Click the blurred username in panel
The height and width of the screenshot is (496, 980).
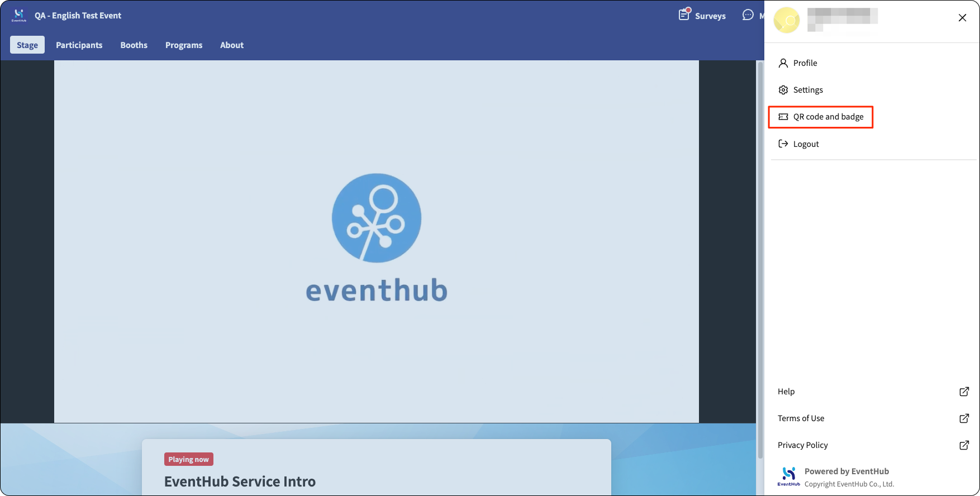coord(843,20)
